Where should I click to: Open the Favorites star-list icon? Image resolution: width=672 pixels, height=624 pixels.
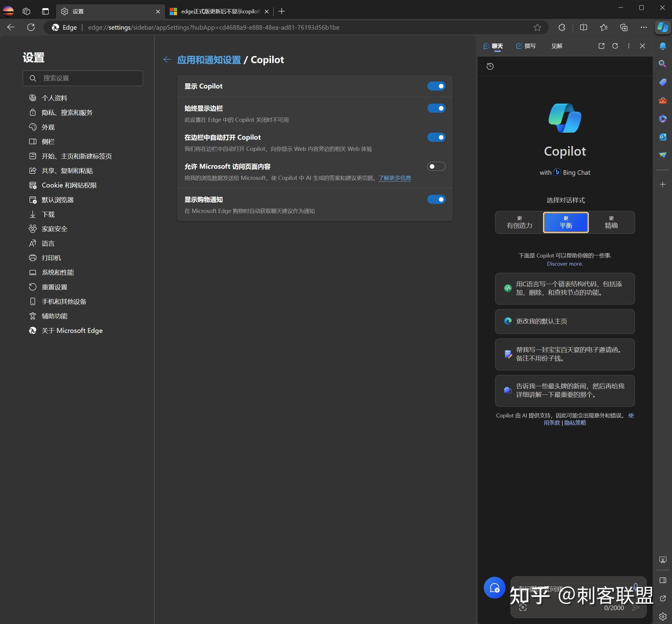(604, 27)
